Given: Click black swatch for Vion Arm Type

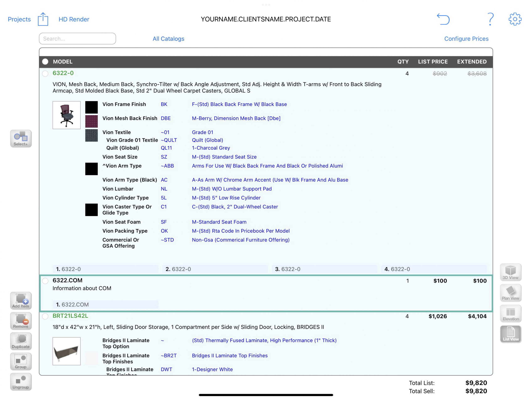Looking at the screenshot, I should pos(91,169).
